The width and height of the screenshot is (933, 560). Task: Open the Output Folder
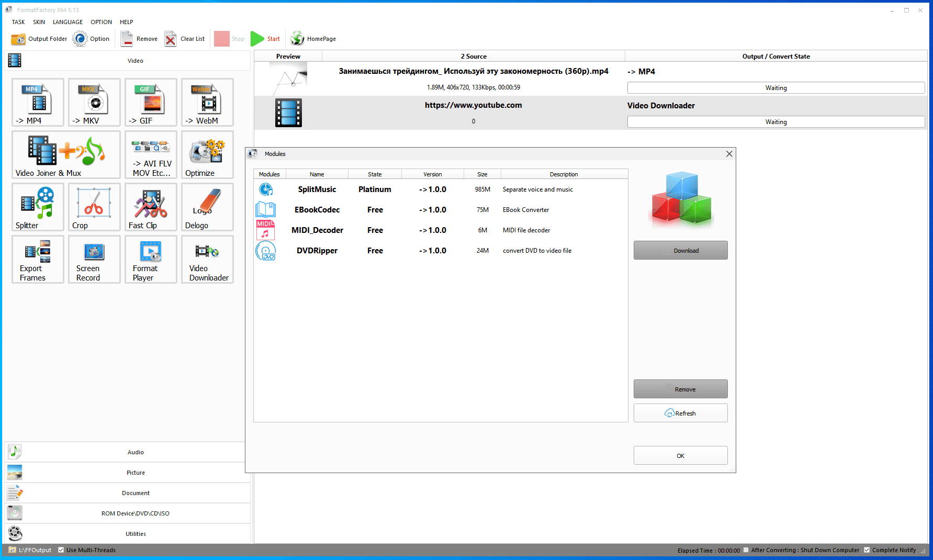click(39, 39)
